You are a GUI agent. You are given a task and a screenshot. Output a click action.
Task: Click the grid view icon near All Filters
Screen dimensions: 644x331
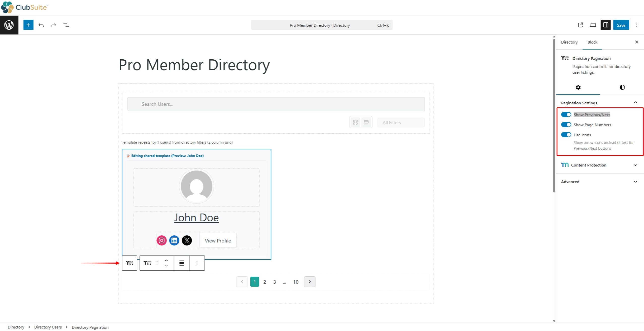point(355,122)
